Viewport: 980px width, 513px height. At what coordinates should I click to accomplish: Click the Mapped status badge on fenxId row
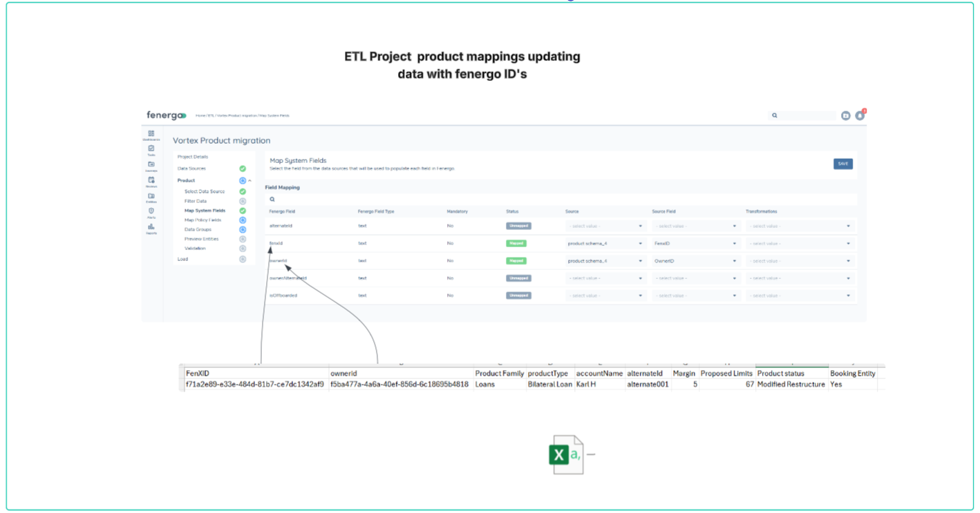pyautogui.click(x=518, y=243)
